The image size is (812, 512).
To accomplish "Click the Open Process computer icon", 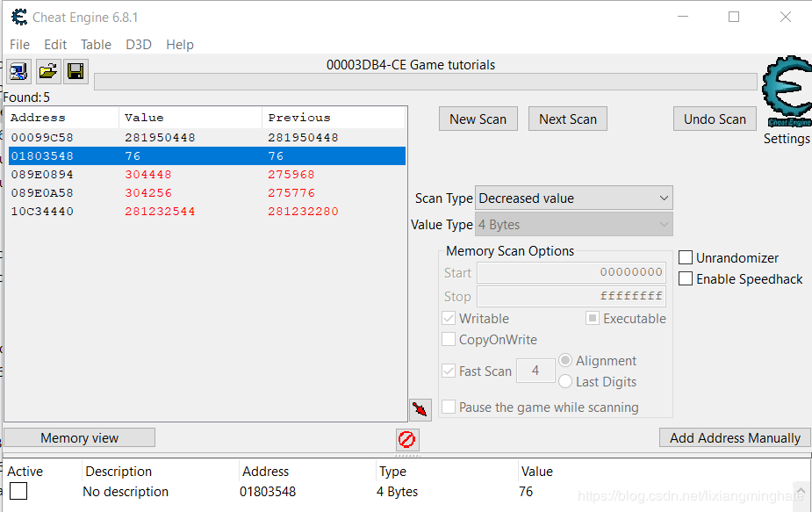I will pyautogui.click(x=18, y=72).
